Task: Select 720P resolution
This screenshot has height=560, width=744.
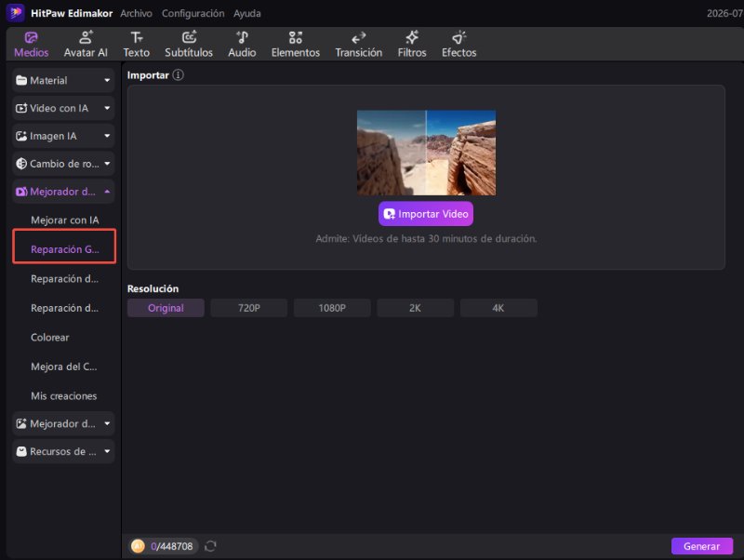Action: [x=249, y=308]
